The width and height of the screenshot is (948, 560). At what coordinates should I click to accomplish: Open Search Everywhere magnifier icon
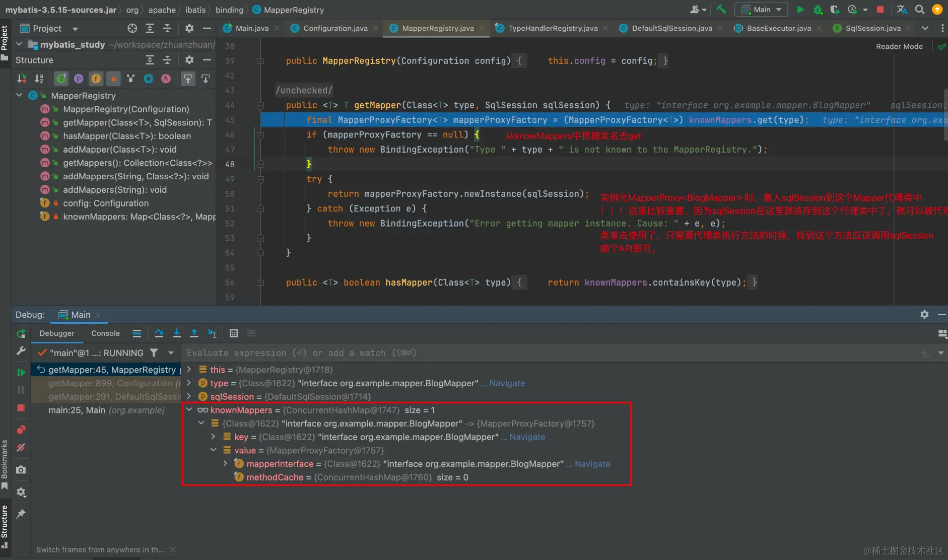pos(919,10)
